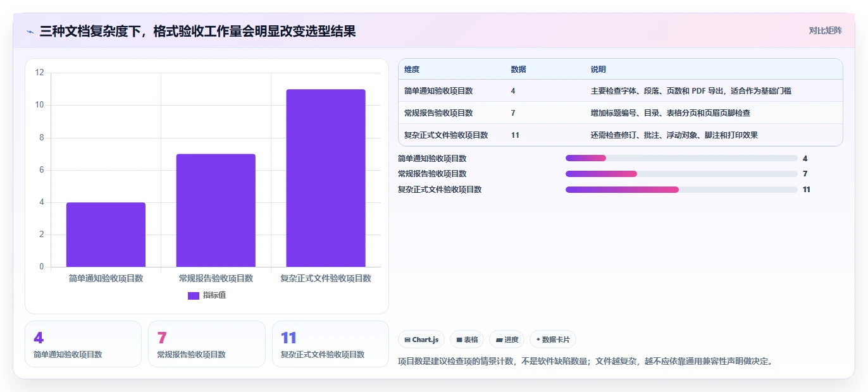
Task: Click the description starting 还需检查修订
Action: coord(674,135)
